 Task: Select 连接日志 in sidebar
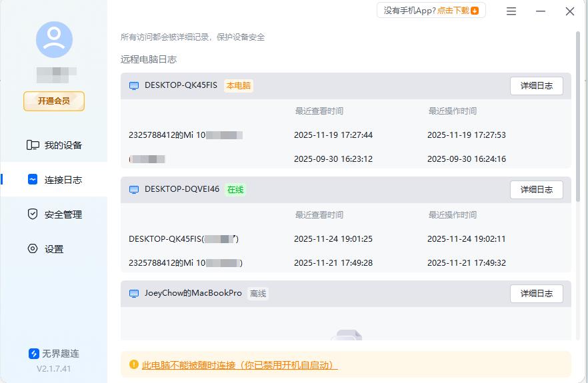point(55,179)
